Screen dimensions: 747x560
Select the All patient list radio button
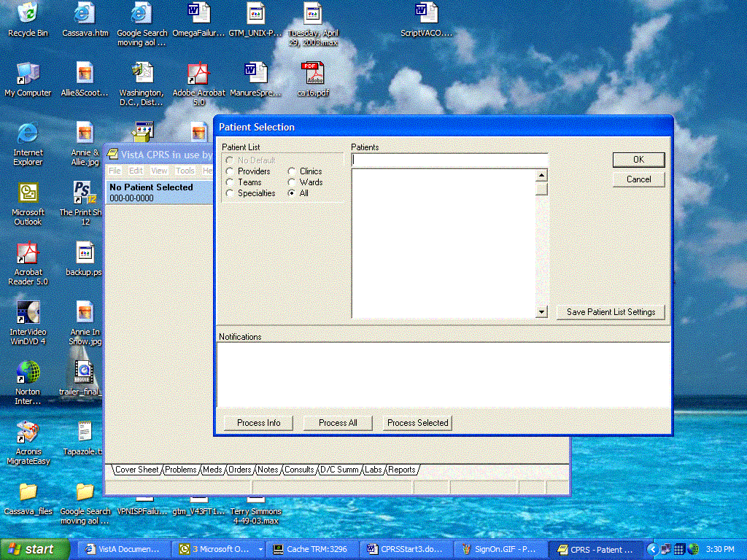pos(292,192)
